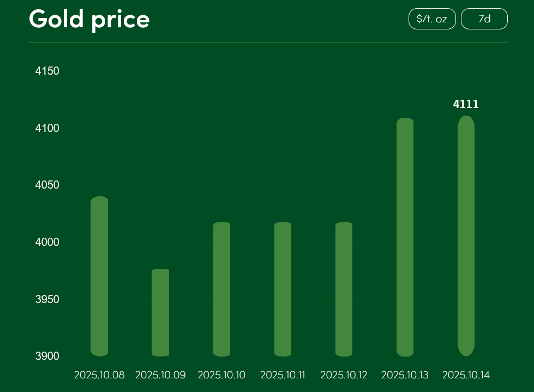Click the highlighted 2025.10.14 bar
This screenshot has width=534, height=392.
[466, 236]
